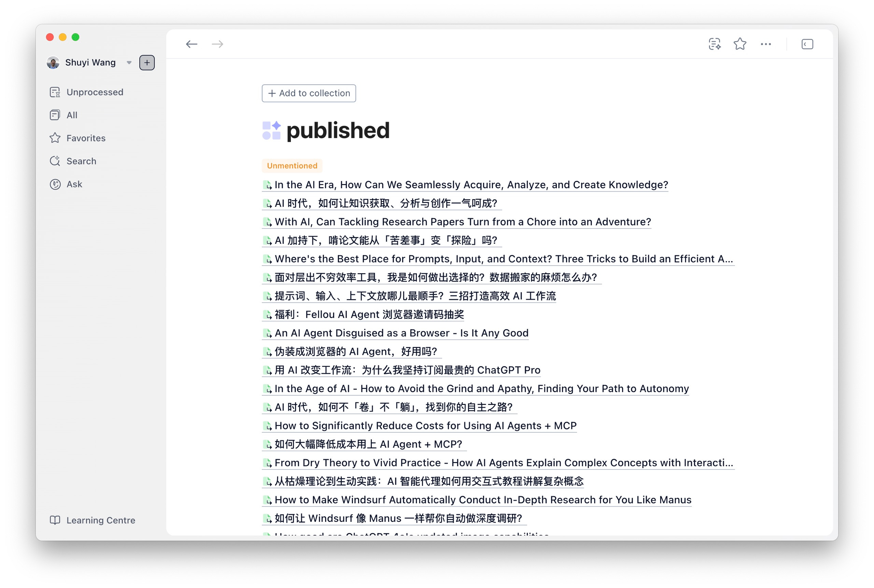Open the Unprocessed section
The image size is (874, 588).
[x=95, y=92]
